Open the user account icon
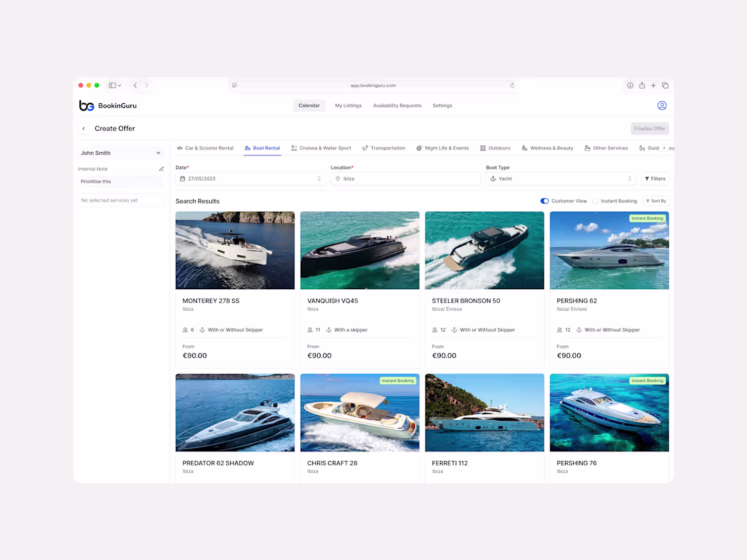This screenshot has width=747, height=560. pyautogui.click(x=662, y=105)
